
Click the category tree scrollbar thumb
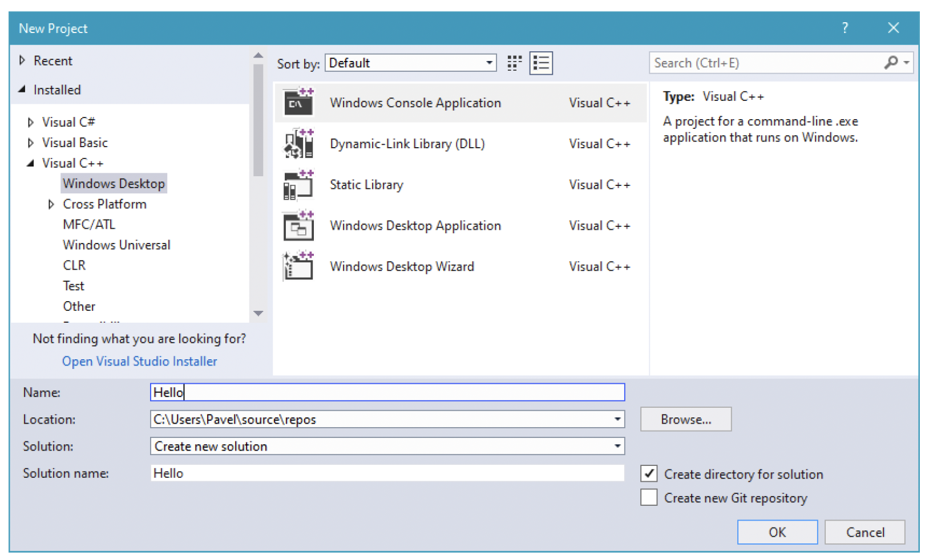click(258, 120)
